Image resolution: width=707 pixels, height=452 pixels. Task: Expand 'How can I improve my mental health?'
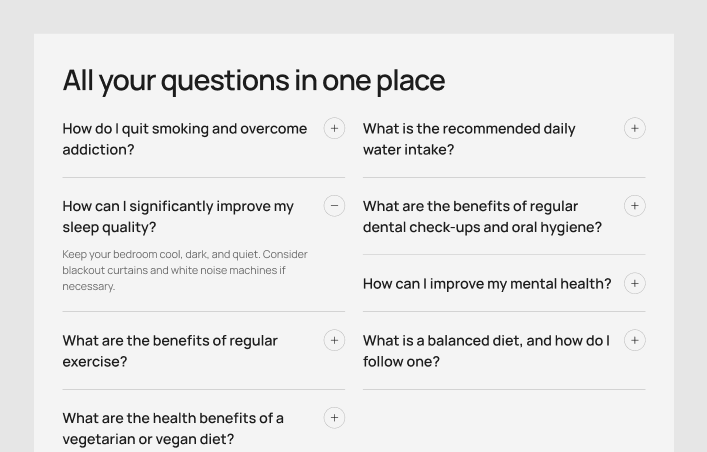(487, 283)
